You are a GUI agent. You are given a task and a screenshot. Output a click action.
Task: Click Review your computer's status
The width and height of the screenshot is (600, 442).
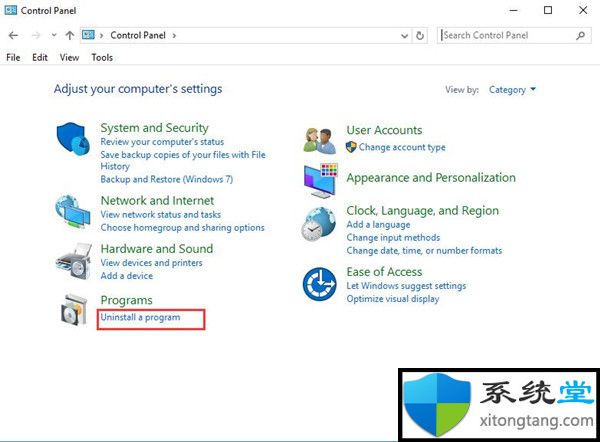(162, 142)
